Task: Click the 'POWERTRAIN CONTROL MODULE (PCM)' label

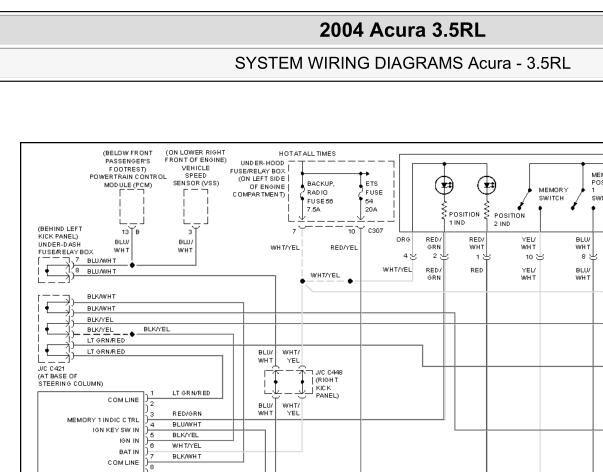Action: tap(128, 181)
